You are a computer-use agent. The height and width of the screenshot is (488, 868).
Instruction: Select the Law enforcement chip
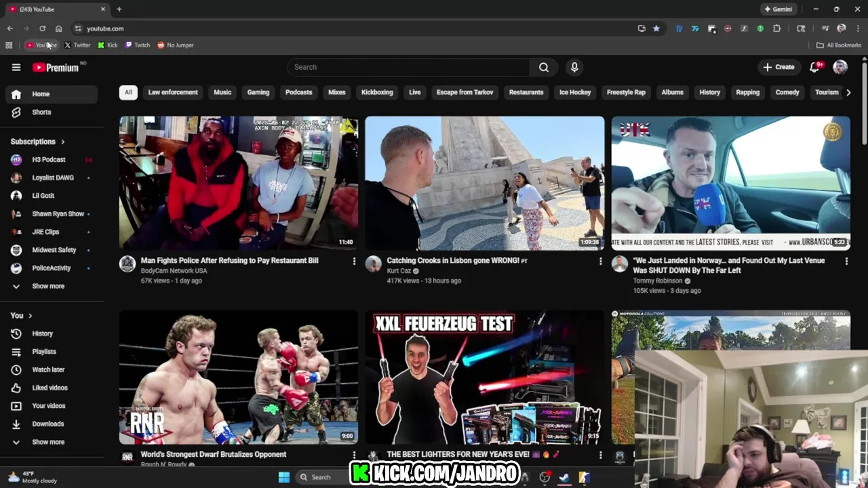[173, 92]
